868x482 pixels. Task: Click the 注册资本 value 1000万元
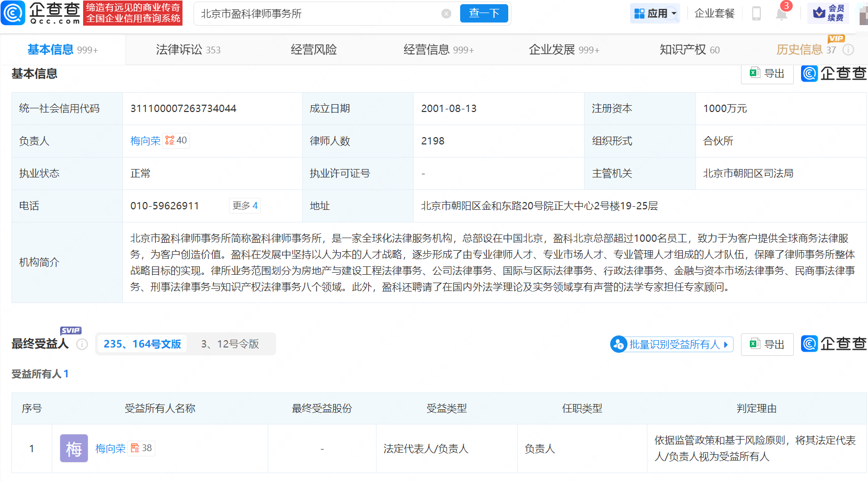[725, 108]
